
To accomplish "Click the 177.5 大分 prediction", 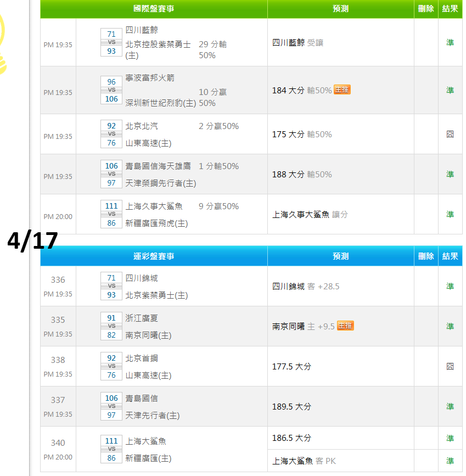I will tap(292, 366).
